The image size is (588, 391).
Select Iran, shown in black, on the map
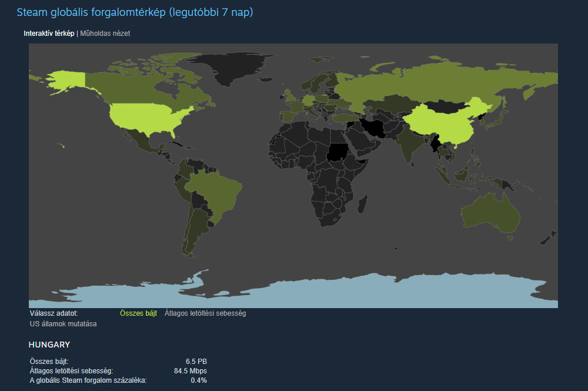point(374,127)
